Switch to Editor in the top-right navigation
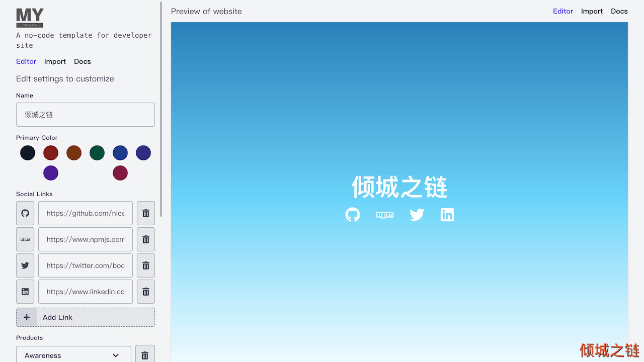644x362 pixels. click(563, 11)
